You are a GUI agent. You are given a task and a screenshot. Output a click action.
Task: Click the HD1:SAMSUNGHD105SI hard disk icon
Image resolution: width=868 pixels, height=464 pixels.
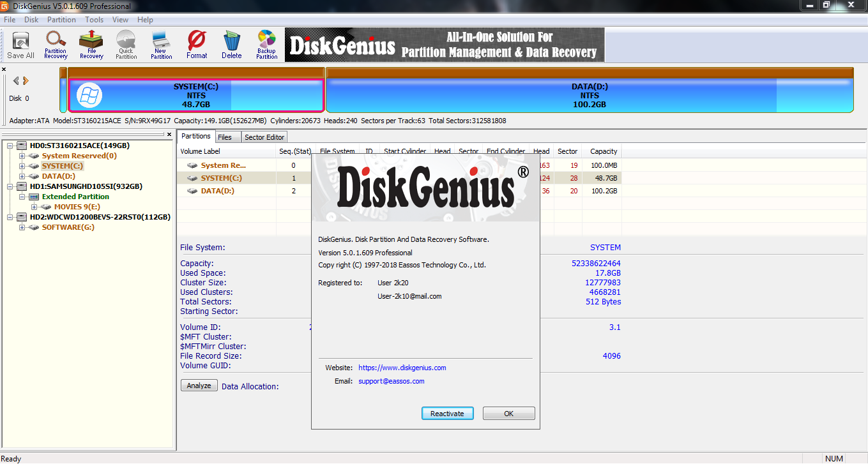pyautogui.click(x=22, y=186)
